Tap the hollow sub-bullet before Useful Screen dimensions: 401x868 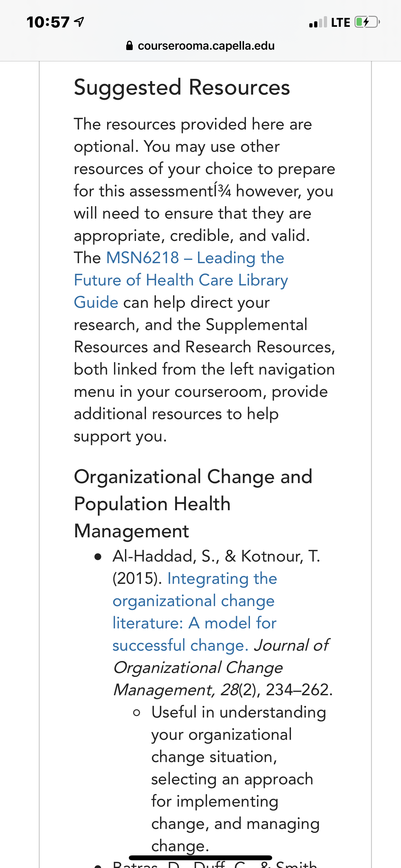(137, 713)
